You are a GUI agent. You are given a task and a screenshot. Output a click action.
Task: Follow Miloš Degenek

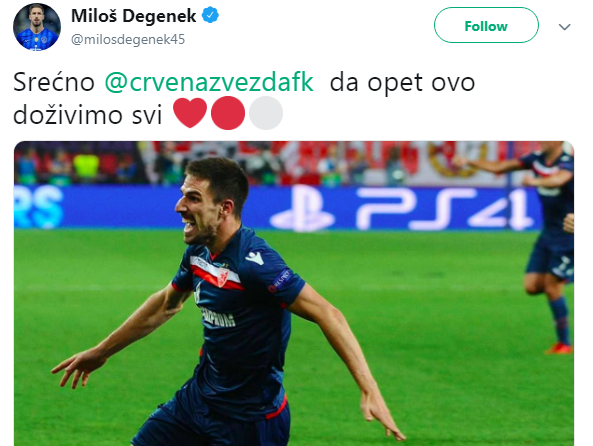pos(486,26)
